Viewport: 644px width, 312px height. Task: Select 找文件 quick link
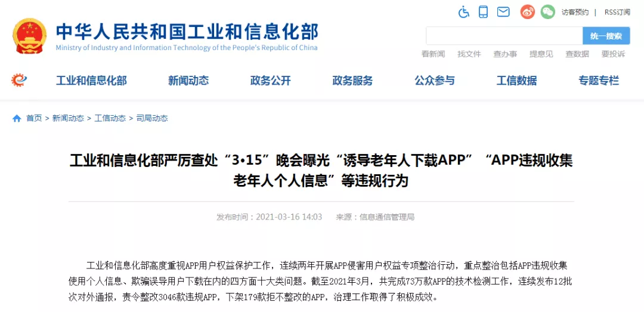(469, 54)
